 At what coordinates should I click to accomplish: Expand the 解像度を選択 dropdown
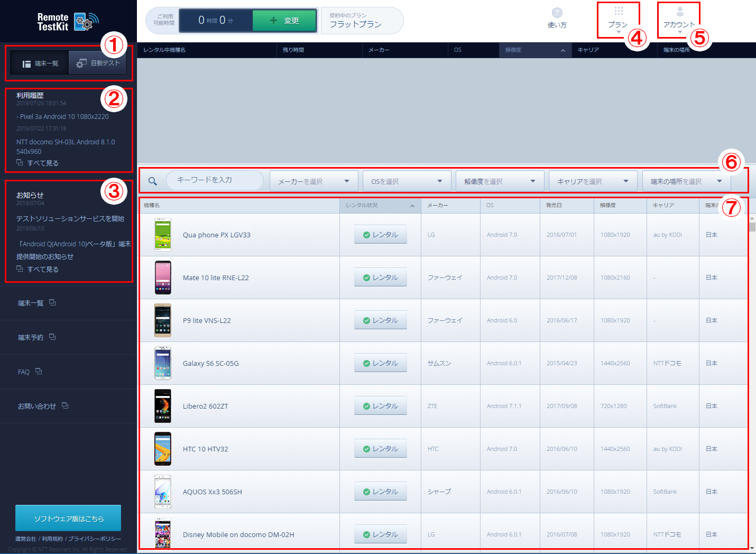click(500, 181)
